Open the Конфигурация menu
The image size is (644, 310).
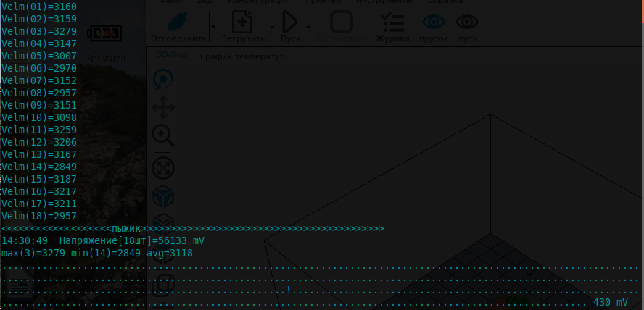259,1
